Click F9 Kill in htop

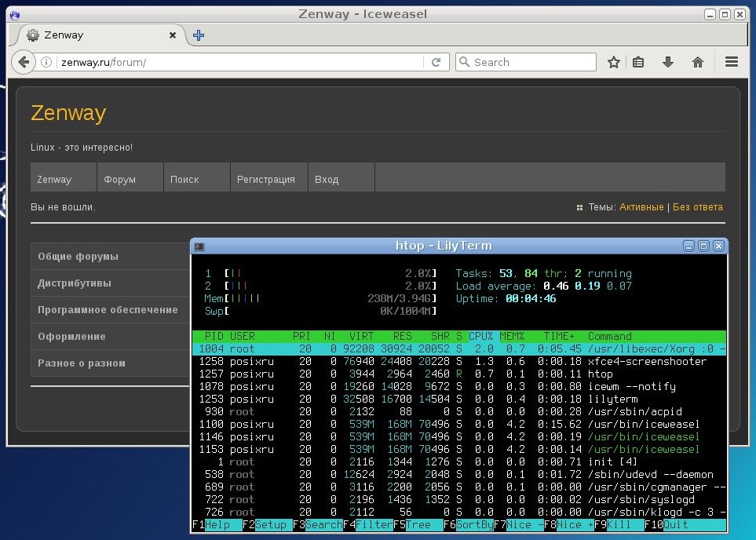tap(619, 524)
